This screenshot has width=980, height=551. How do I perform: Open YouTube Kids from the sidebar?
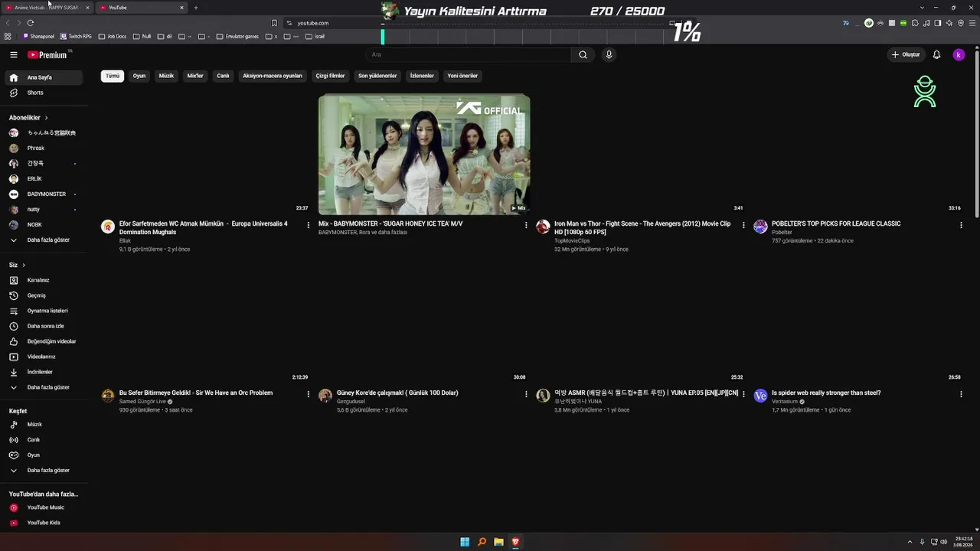[x=44, y=523]
